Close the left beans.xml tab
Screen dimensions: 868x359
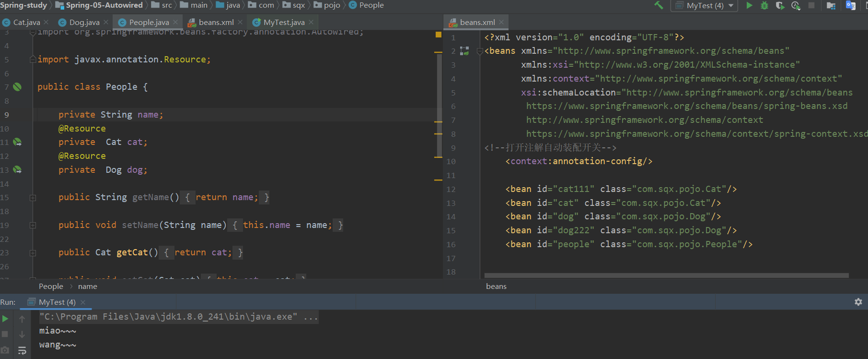click(240, 22)
